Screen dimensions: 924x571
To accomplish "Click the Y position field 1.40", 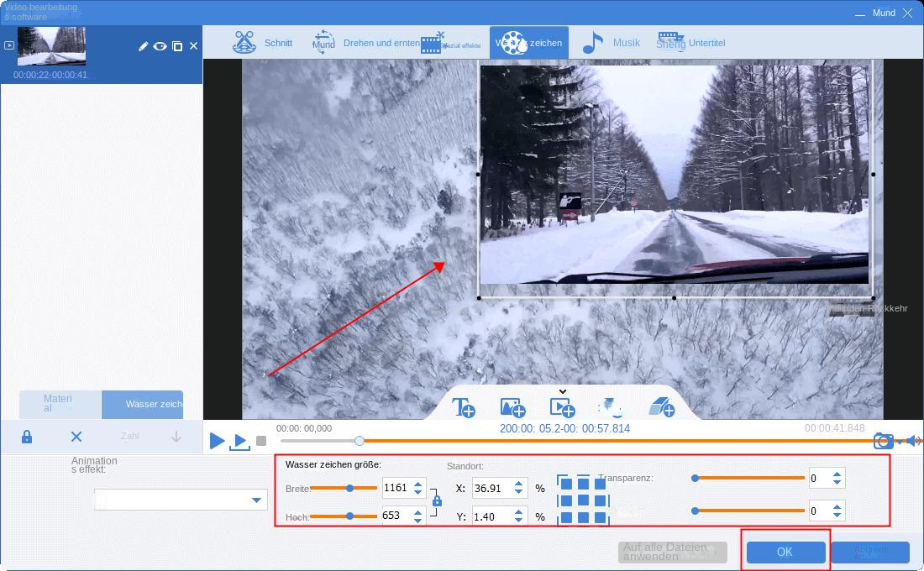I will point(492,516).
